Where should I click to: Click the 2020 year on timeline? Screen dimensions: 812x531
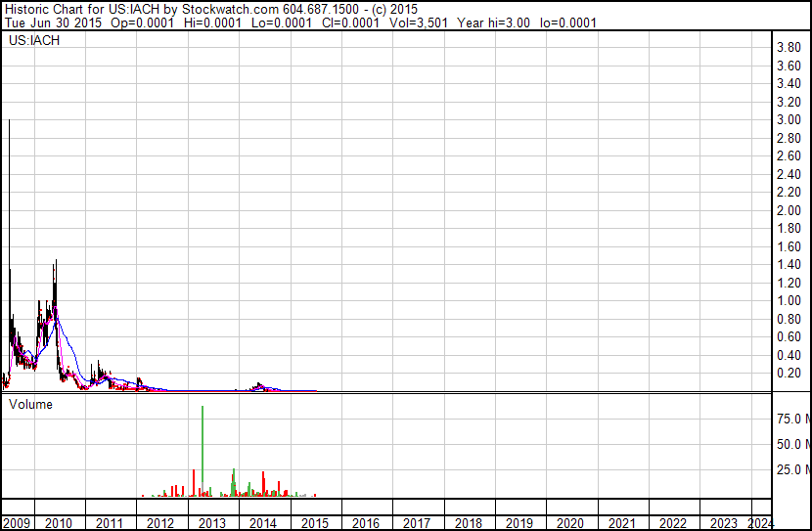[x=570, y=523]
